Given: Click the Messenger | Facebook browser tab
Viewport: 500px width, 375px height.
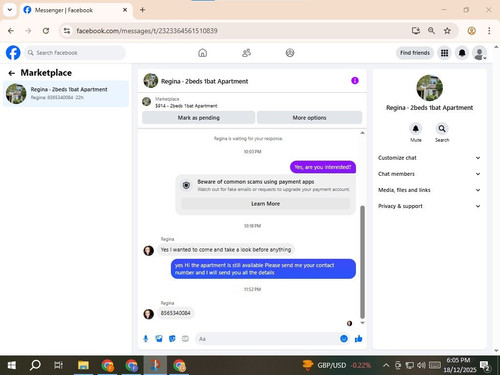Looking at the screenshot, I should point(75,10).
